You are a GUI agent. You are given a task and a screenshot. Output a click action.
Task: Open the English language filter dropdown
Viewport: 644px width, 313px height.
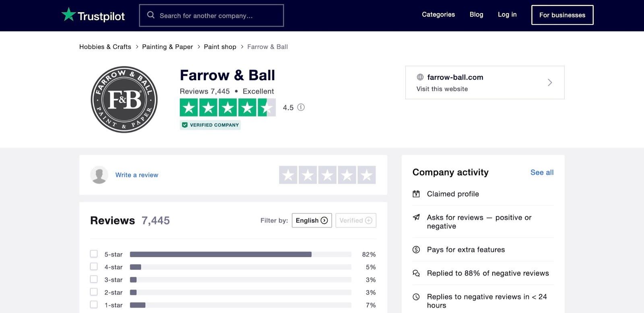pyautogui.click(x=312, y=220)
